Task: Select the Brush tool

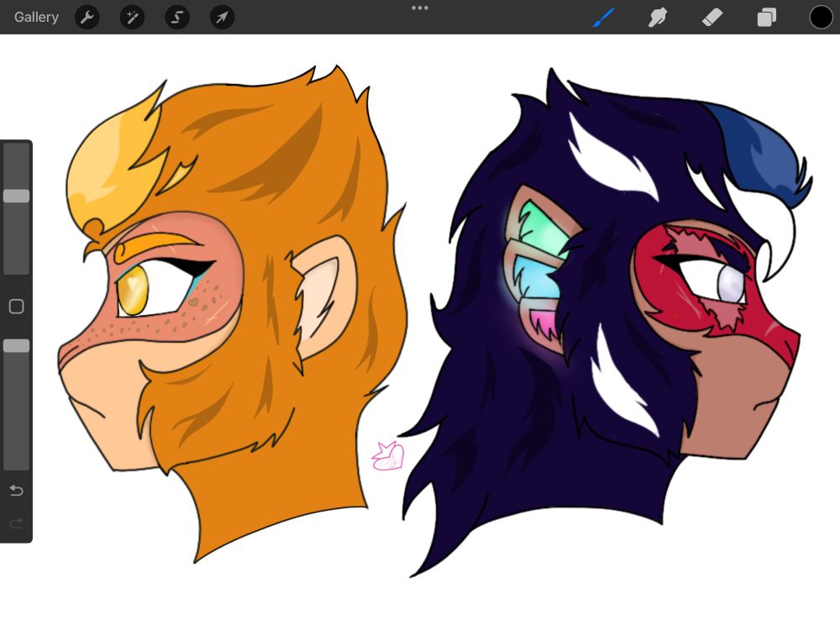Action: tap(604, 17)
